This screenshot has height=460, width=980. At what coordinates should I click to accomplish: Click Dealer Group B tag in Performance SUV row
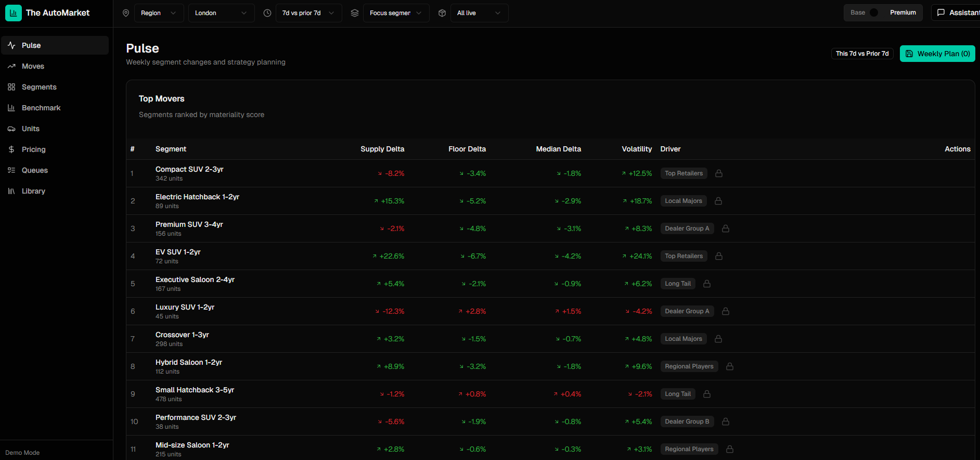(687, 421)
